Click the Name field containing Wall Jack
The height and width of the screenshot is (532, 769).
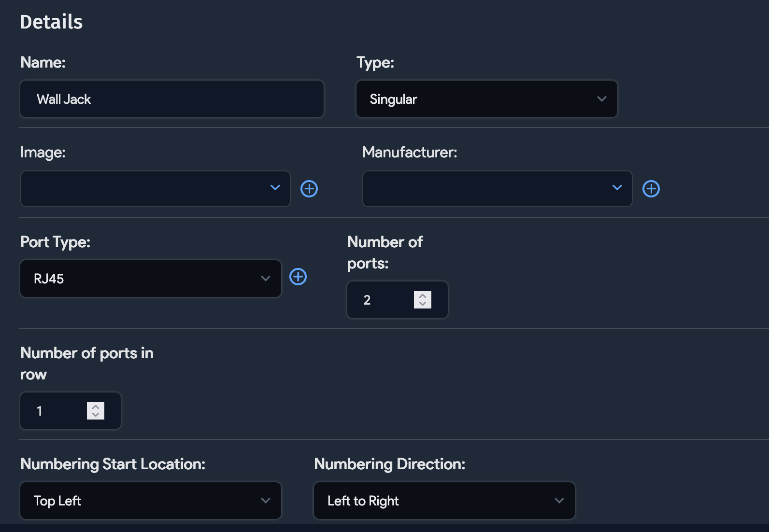point(171,99)
